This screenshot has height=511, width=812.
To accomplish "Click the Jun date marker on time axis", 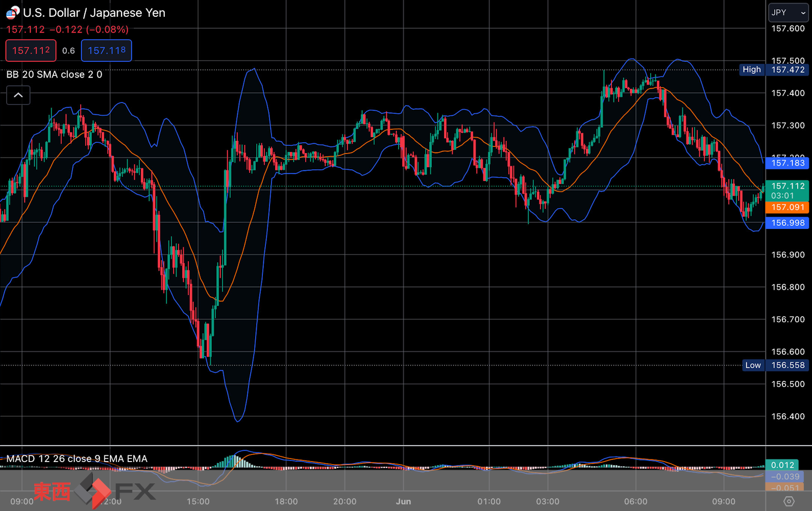I will (x=403, y=501).
